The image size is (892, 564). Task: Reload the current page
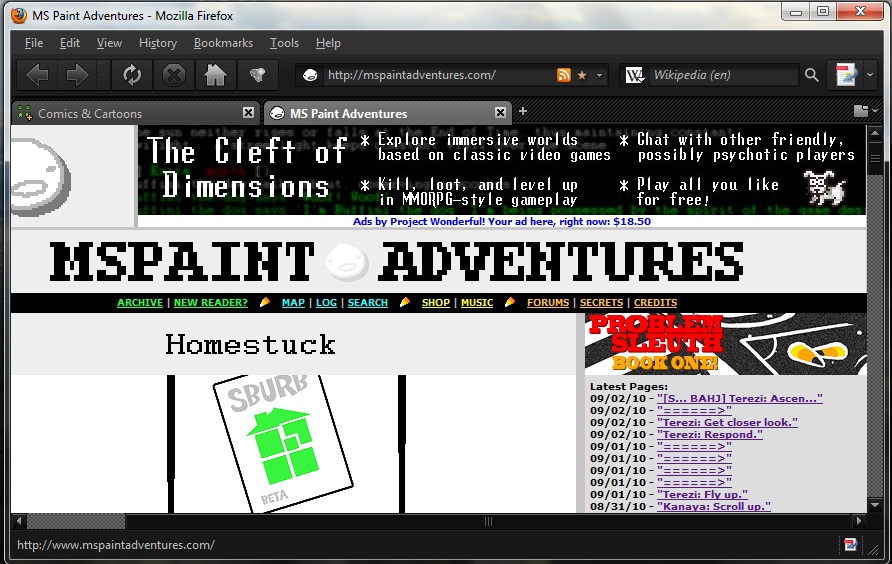click(131, 75)
